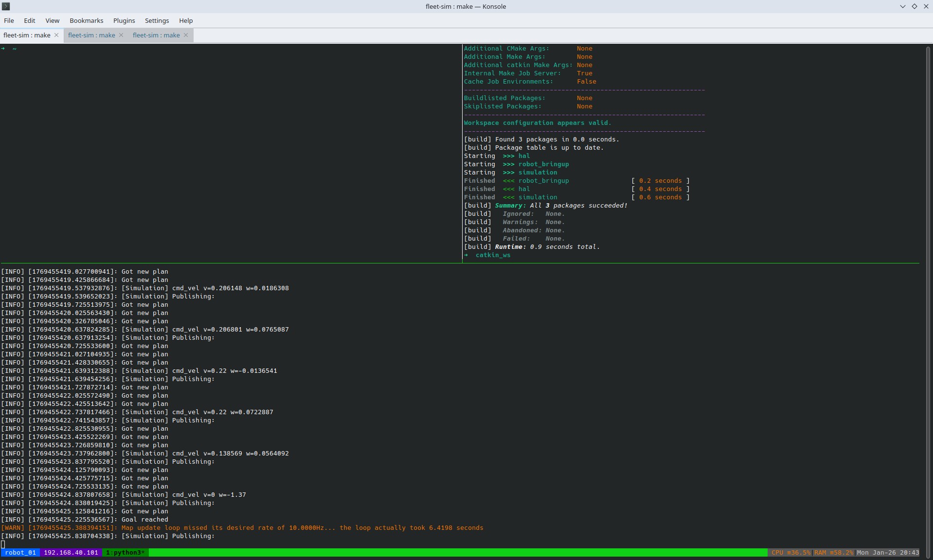Close the Konsole window
933x560 pixels.
(x=926, y=6)
